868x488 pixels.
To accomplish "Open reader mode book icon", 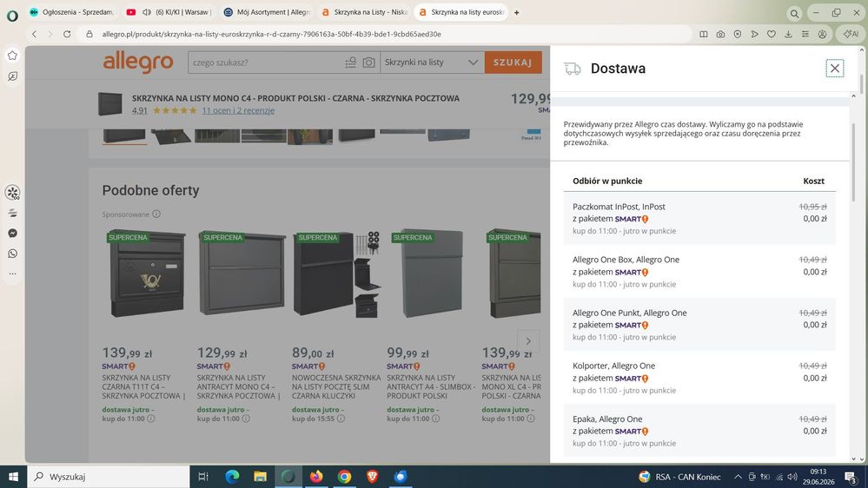I will coord(703,35).
